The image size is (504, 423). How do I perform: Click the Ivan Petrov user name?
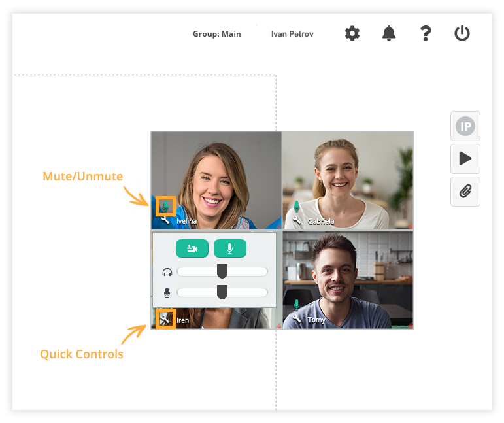tap(292, 34)
